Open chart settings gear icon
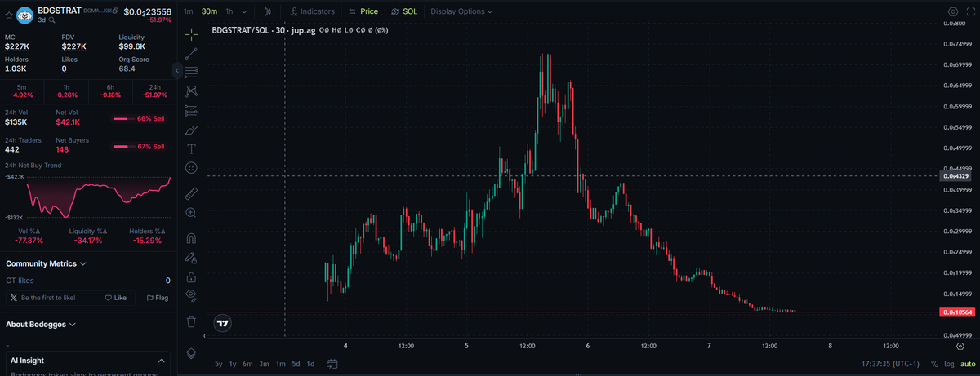Viewport: 980px width, 376px height. pos(952,11)
